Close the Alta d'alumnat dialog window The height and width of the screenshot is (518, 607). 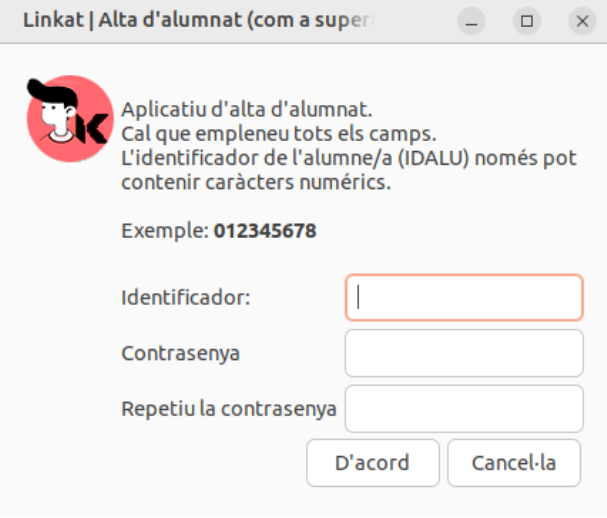click(580, 21)
